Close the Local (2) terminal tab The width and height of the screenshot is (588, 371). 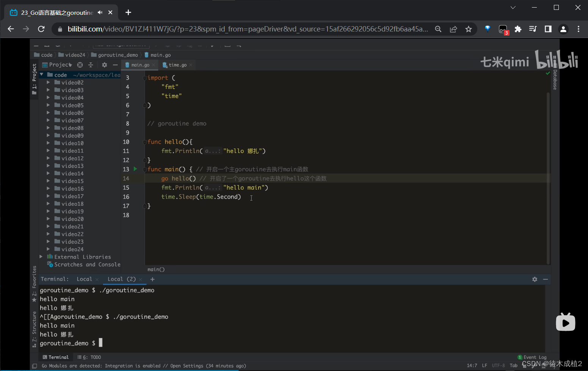click(x=141, y=280)
